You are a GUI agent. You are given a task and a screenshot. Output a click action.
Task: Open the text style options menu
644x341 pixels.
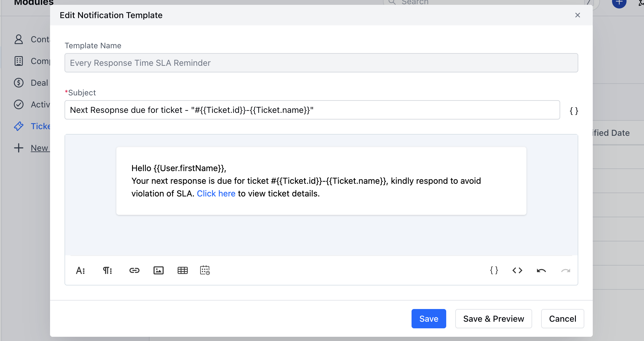80,270
